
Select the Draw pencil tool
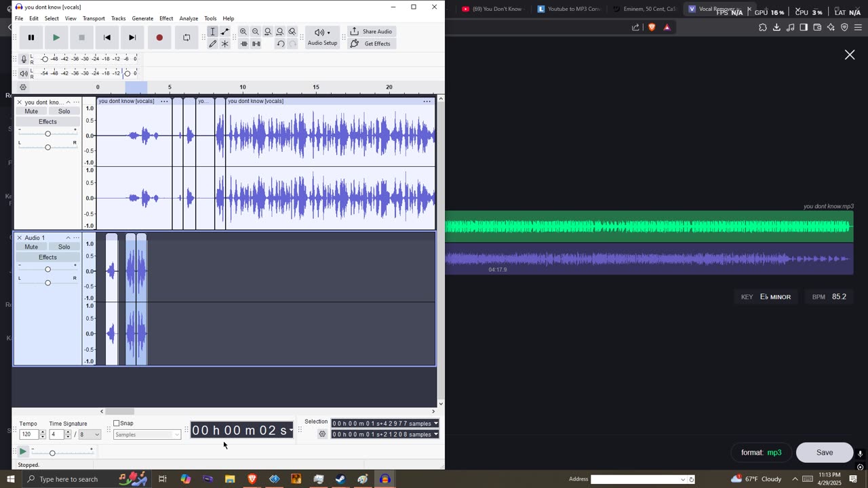[213, 44]
